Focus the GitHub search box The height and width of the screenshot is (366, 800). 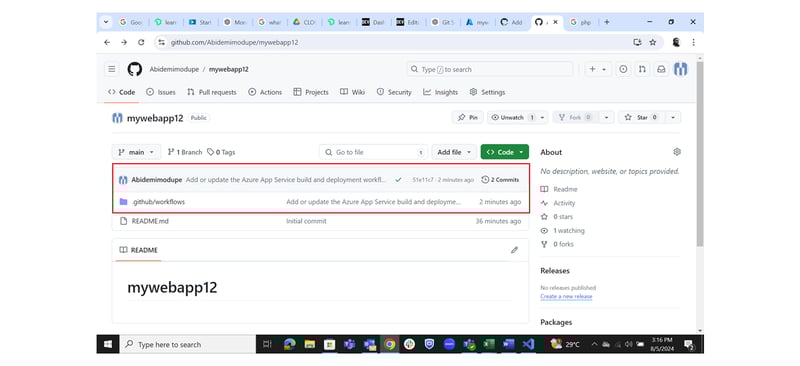coord(490,69)
